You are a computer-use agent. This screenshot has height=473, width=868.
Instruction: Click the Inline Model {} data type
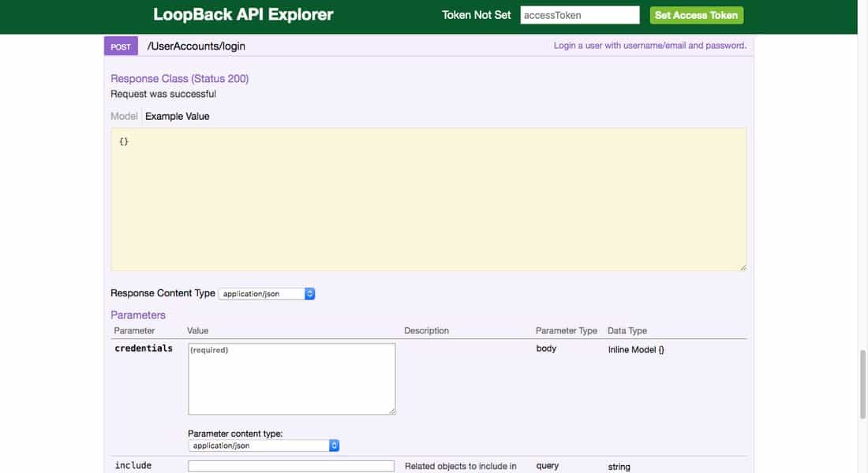point(636,350)
